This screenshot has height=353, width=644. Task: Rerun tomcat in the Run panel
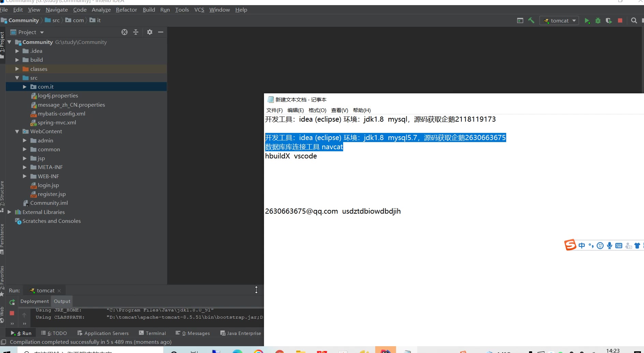pyautogui.click(x=12, y=302)
